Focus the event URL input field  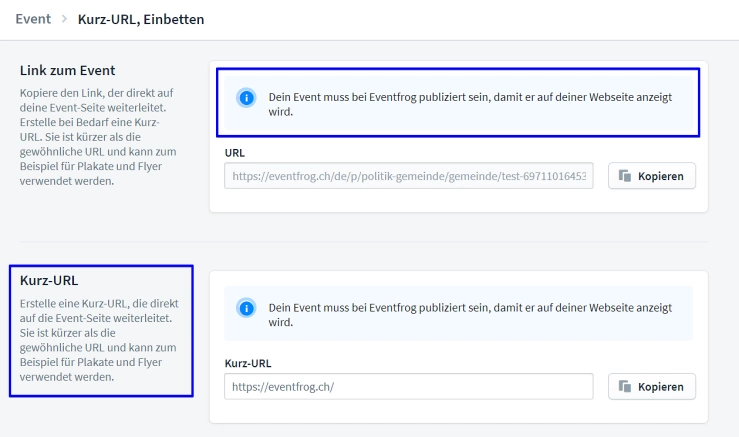click(x=408, y=176)
